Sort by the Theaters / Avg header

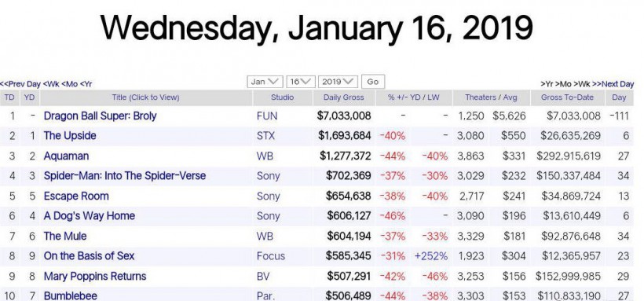coord(491,97)
